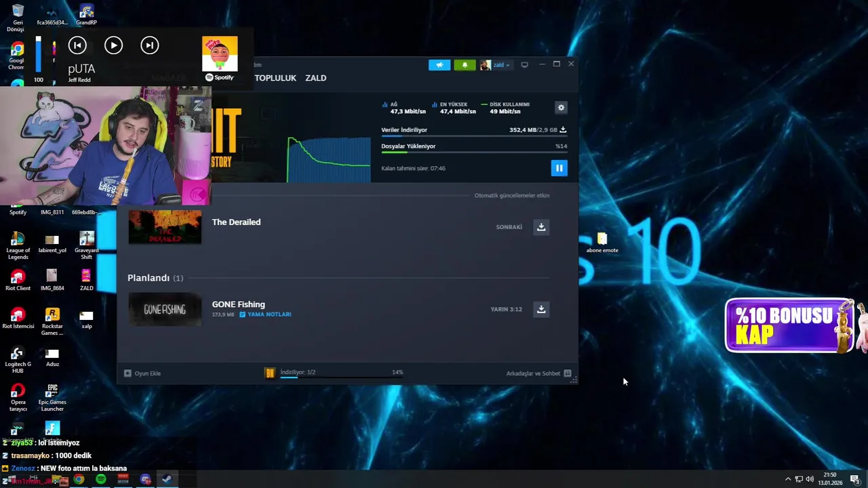Screen dimensions: 868x488
Task: Select the GONE Fishing thumbnail
Action: tap(165, 309)
